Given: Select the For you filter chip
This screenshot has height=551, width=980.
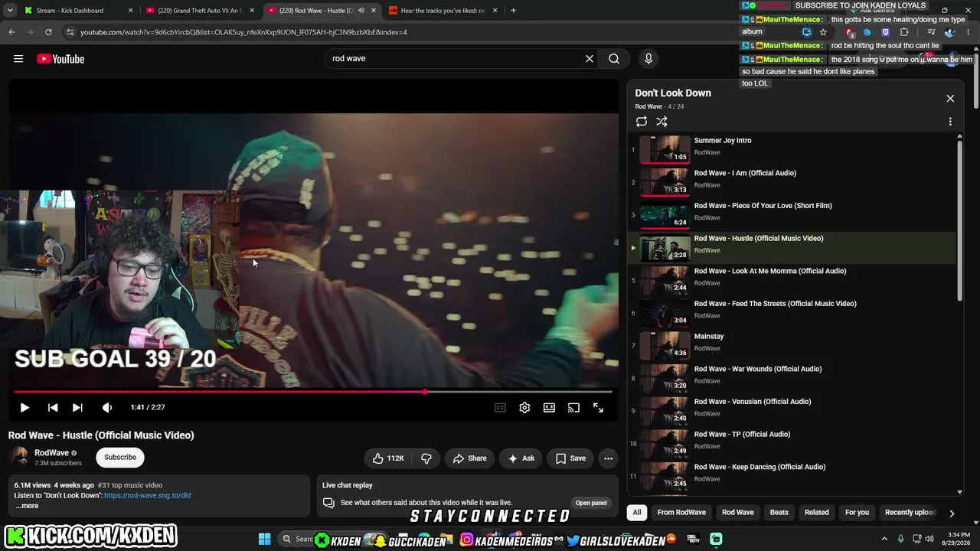Looking at the screenshot, I should [x=857, y=513].
